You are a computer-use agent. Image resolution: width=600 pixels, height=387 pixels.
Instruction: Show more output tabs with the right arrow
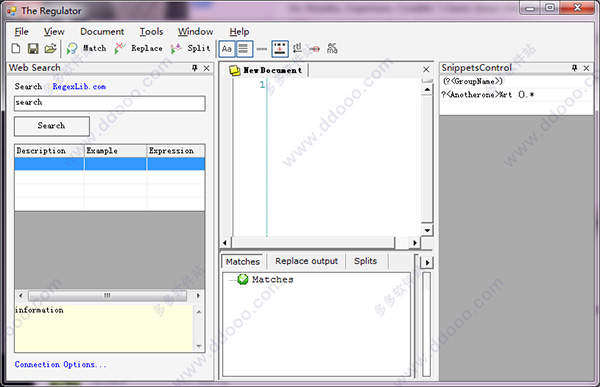click(427, 263)
